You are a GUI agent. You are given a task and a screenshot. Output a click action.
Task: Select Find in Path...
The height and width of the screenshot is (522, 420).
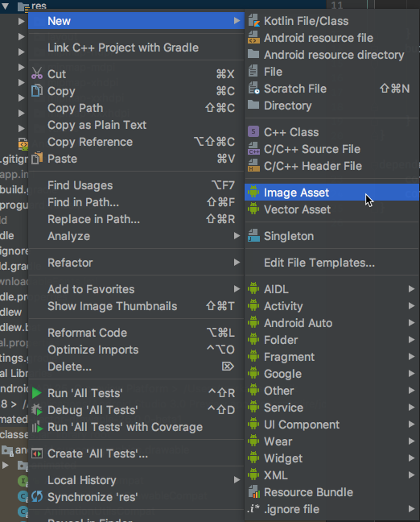pyautogui.click(x=136, y=202)
